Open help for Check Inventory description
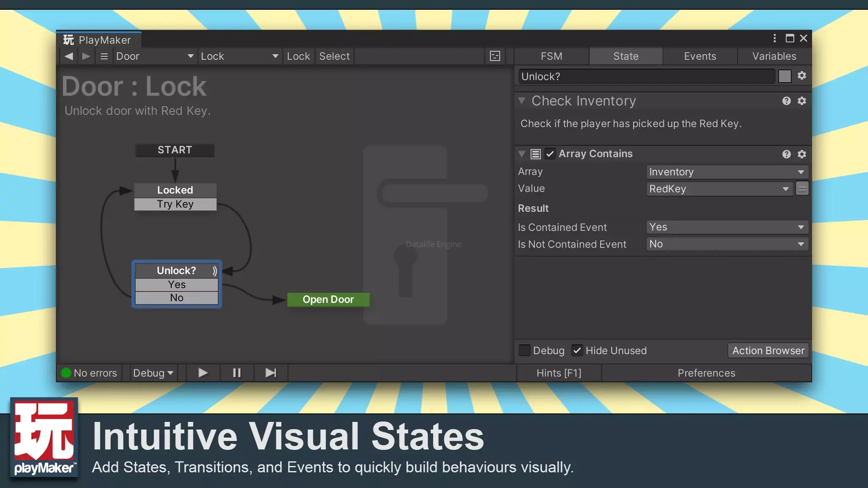The image size is (868, 488). coord(786,101)
